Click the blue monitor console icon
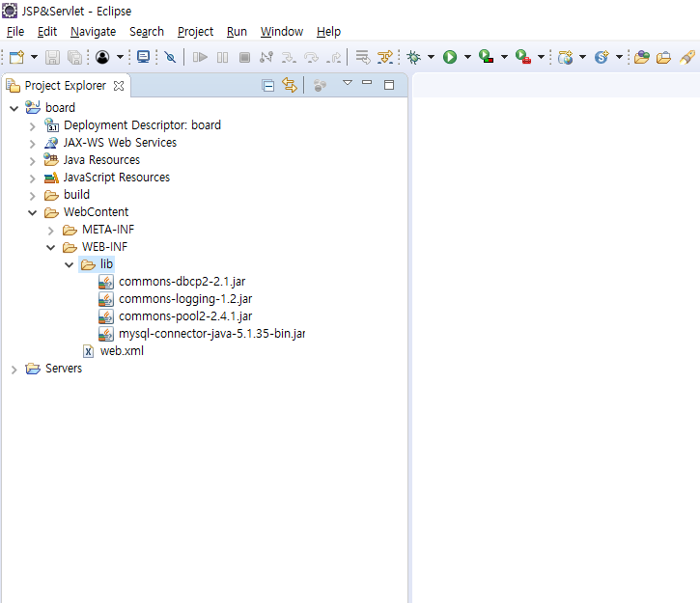 click(x=143, y=57)
